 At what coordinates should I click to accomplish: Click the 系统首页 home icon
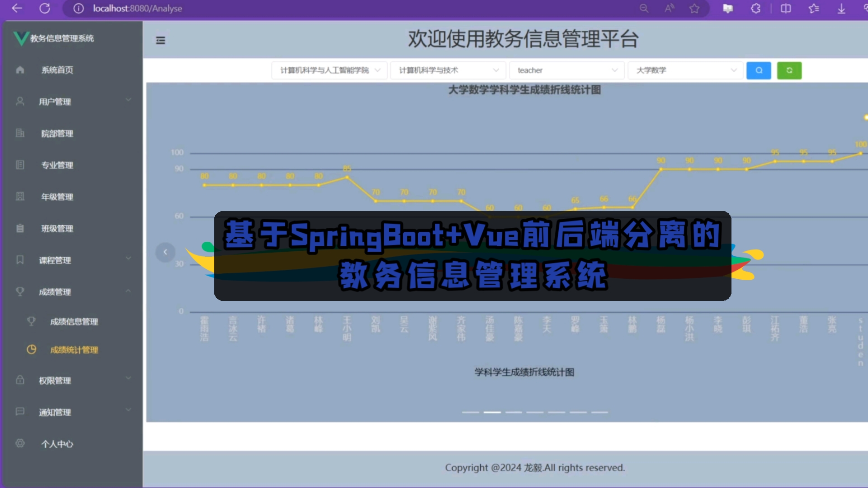pyautogui.click(x=20, y=69)
